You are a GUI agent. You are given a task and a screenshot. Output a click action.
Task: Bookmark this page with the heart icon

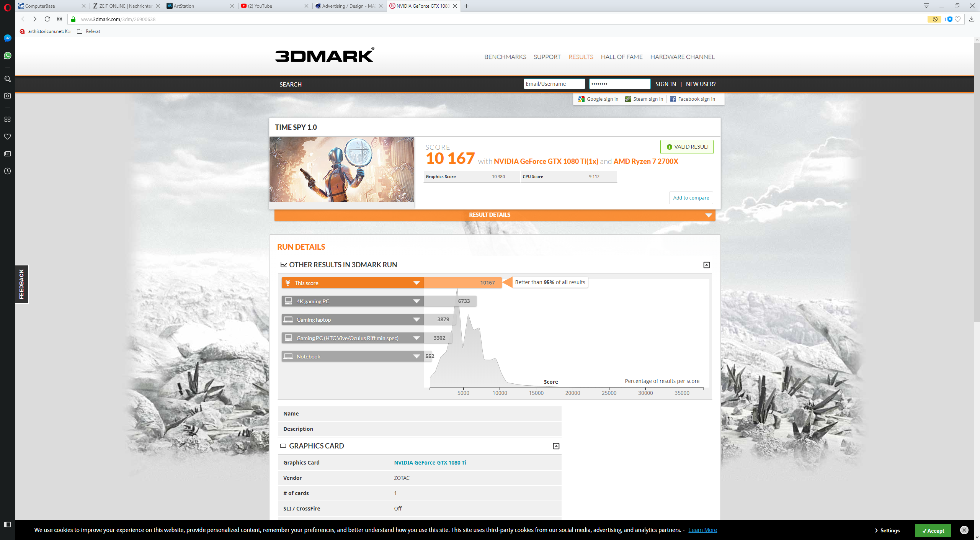pyautogui.click(x=958, y=19)
